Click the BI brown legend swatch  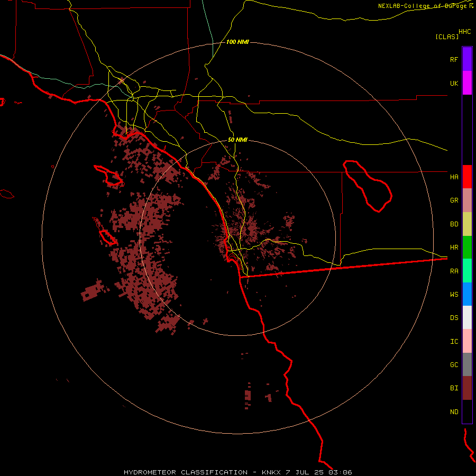click(x=467, y=388)
